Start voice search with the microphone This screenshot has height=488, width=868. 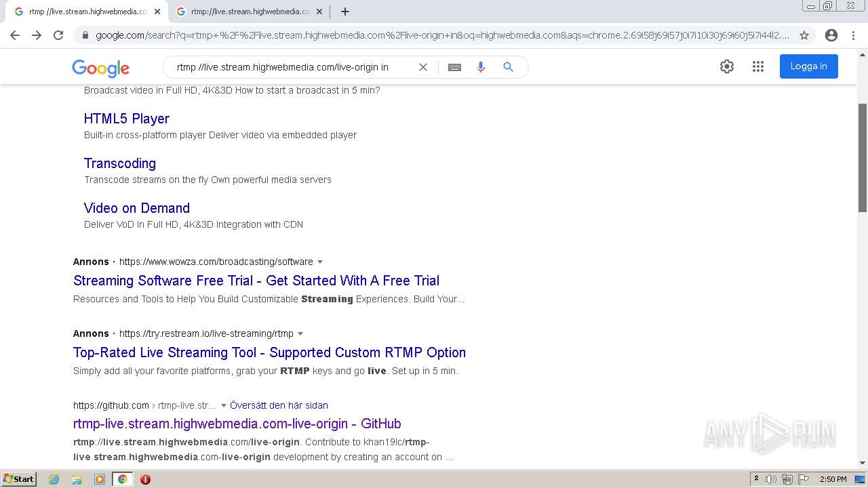[481, 67]
